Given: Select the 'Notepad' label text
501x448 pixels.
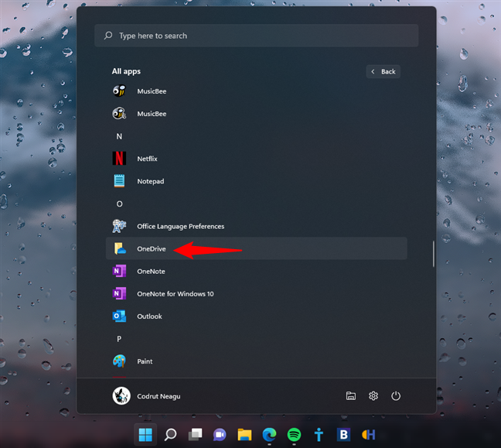Looking at the screenshot, I should [151, 181].
